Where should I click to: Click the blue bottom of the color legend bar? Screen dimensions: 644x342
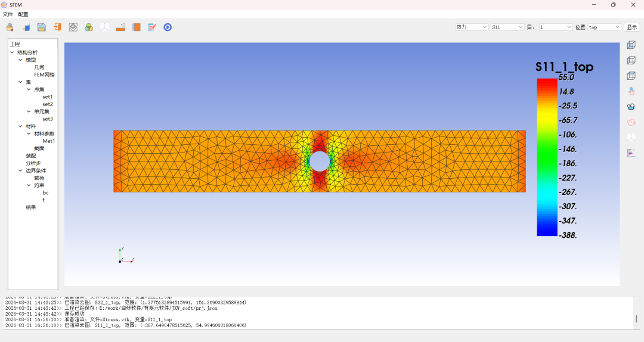pos(547,232)
